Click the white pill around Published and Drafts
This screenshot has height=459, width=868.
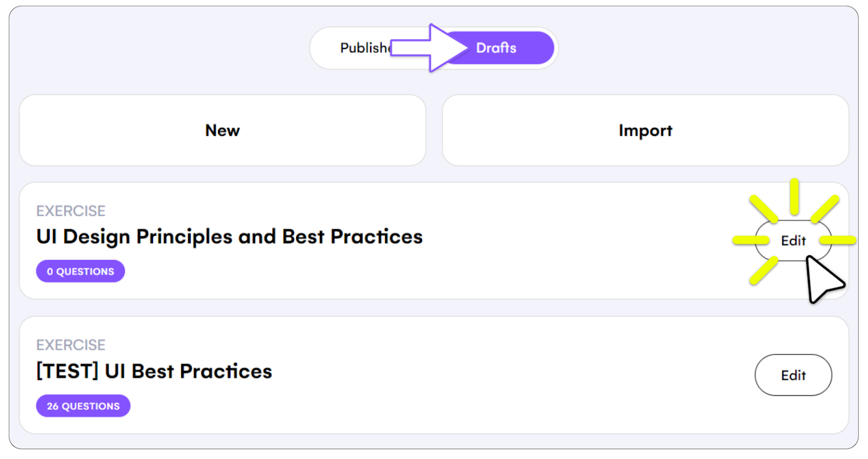tap(434, 48)
